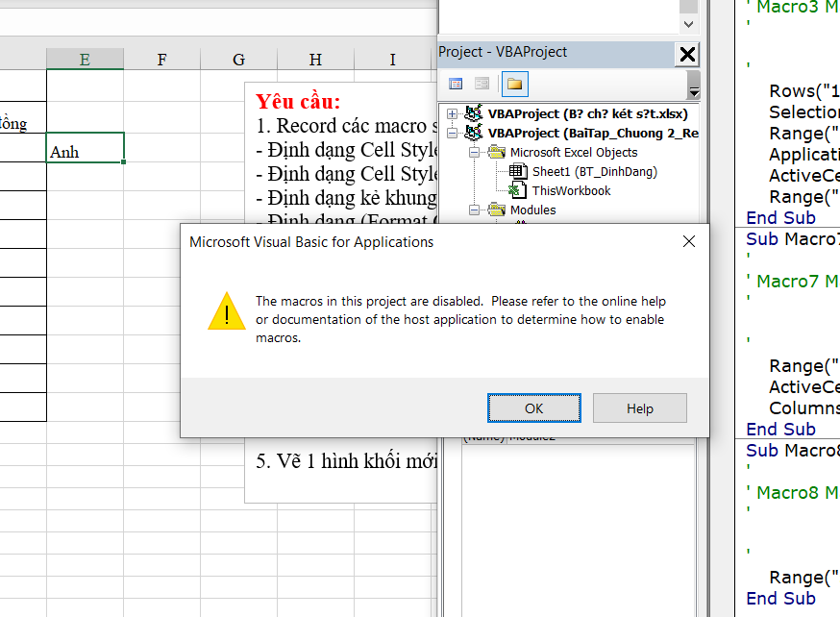Click scroll down arrow above Project panel
840x617 pixels.
click(689, 24)
